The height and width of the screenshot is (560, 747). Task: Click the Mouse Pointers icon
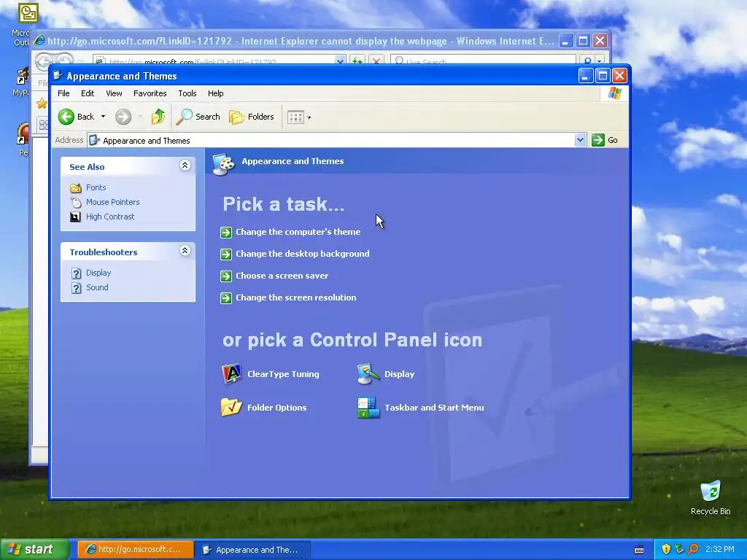(76, 203)
